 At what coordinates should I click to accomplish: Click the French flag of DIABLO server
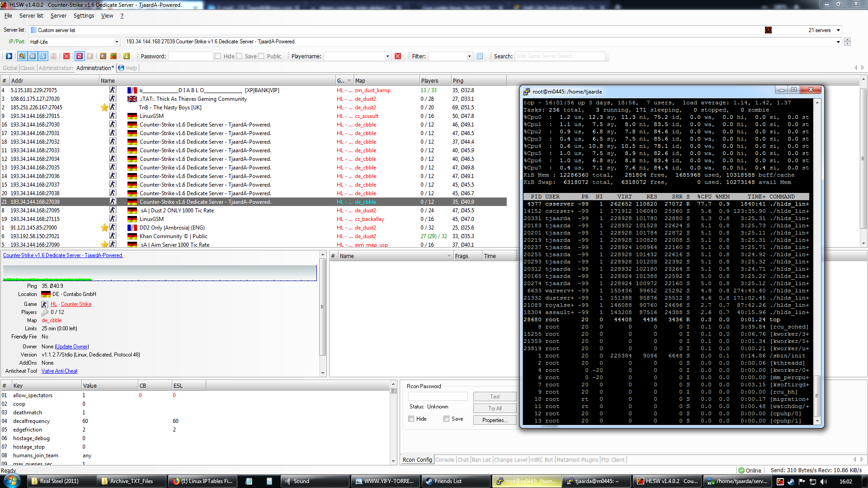point(132,90)
